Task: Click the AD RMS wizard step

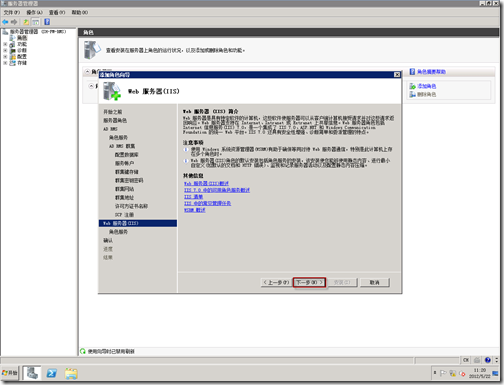Action: (110, 129)
